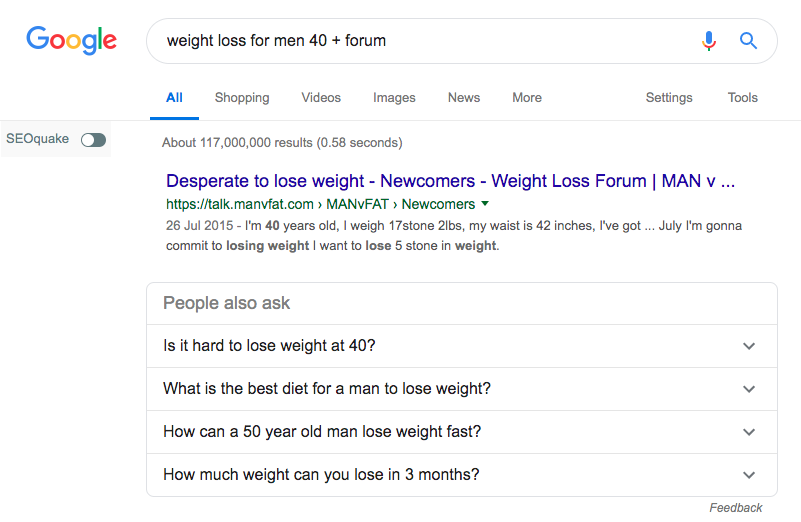Switch to the Videos tab
801x522 pixels.
(321, 98)
